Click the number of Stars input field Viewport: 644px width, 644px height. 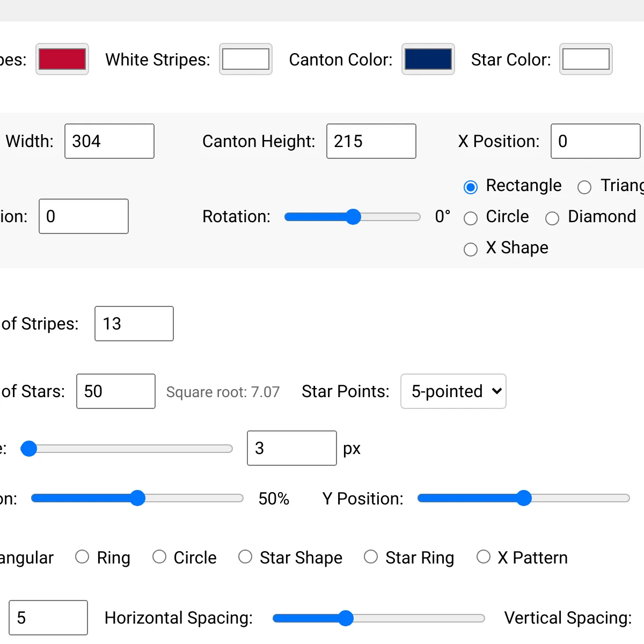click(x=115, y=391)
